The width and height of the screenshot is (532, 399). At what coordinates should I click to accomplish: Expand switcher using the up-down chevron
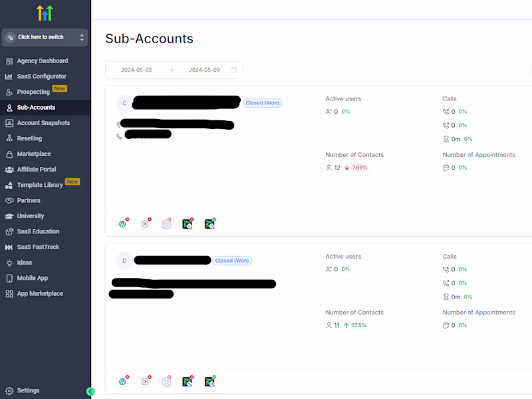click(x=82, y=37)
